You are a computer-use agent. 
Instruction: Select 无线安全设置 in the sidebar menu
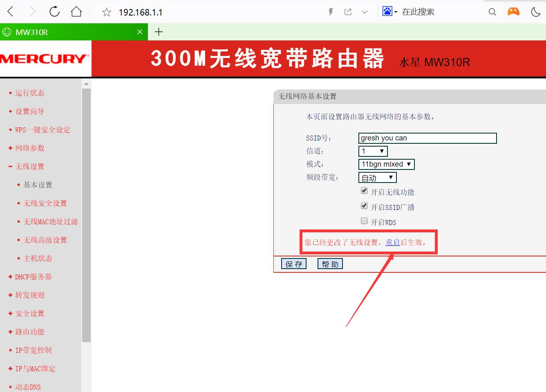[45, 203]
